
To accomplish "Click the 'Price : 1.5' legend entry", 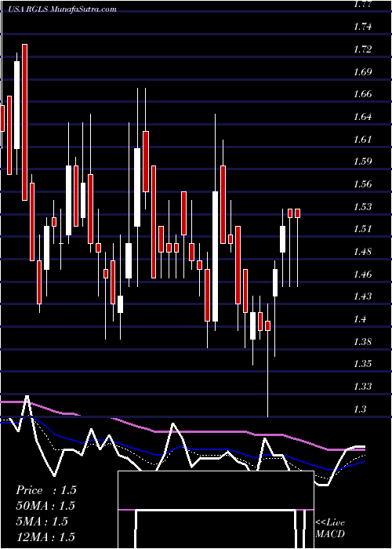I will 46,490.
